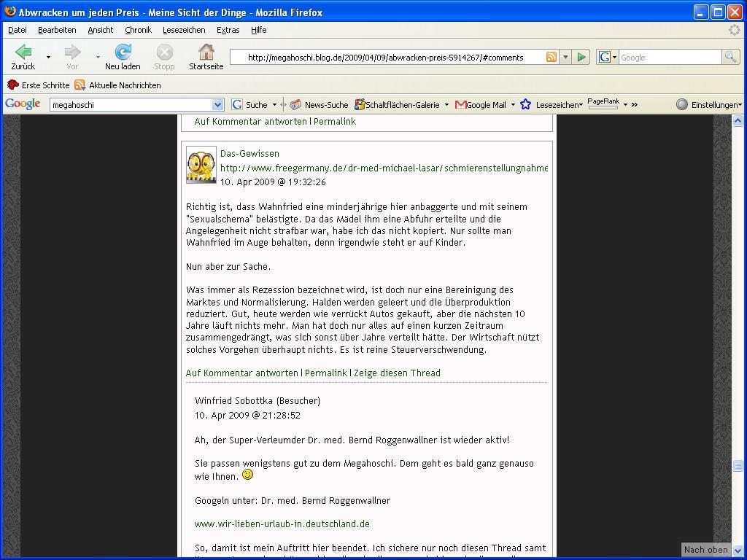Open www.wir-lieben-urlaub-in.deutschland.de link
Viewport: 747px width, 560px height.
click(x=282, y=524)
